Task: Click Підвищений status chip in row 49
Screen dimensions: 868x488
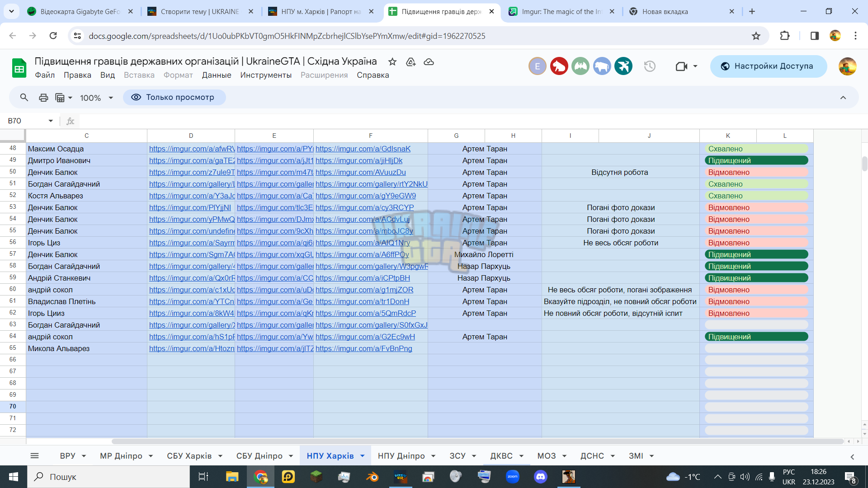Action: pos(756,160)
